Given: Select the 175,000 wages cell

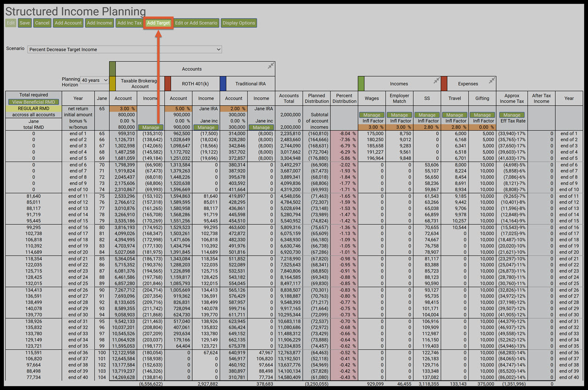Looking at the screenshot, I should click(x=372, y=134).
